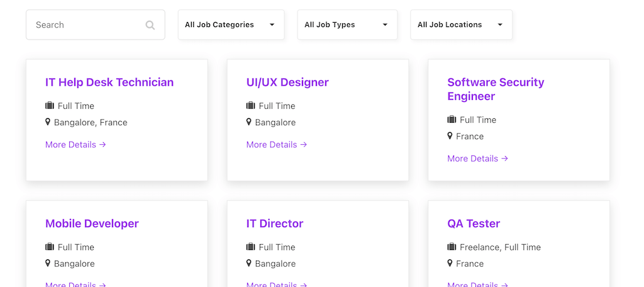Click briefcase icon next to Freelance, Full Time
This screenshot has width=644, height=287.
pyautogui.click(x=452, y=247)
